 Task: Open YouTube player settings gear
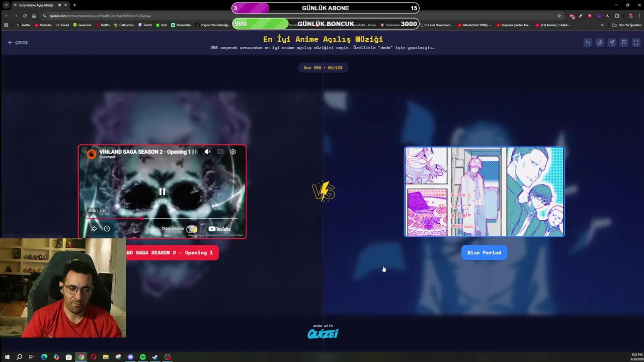233,151
